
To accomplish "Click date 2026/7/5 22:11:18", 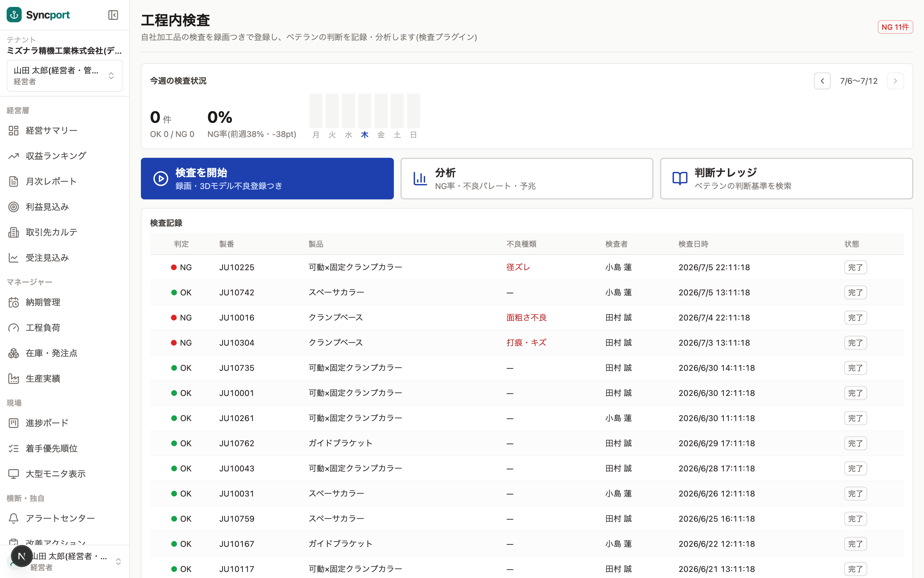I will [x=714, y=267].
